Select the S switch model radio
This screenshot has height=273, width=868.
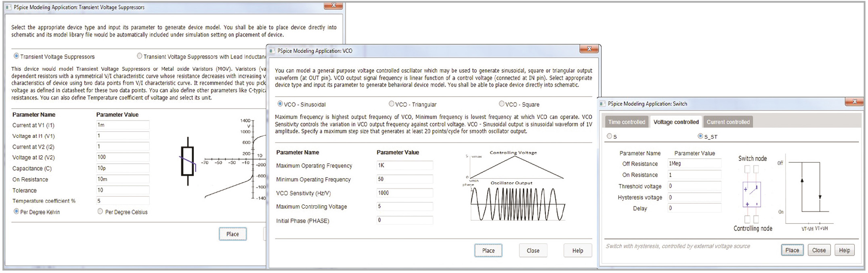[x=609, y=136]
